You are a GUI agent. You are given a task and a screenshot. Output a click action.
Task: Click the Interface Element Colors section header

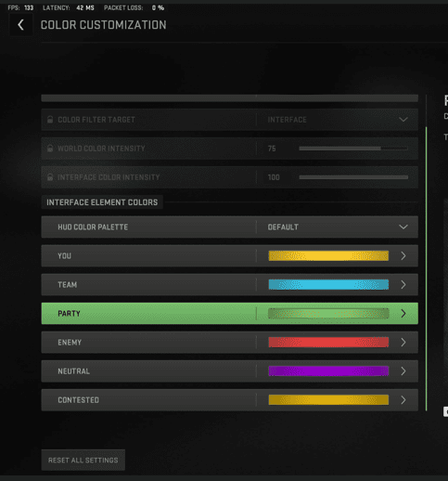(102, 202)
